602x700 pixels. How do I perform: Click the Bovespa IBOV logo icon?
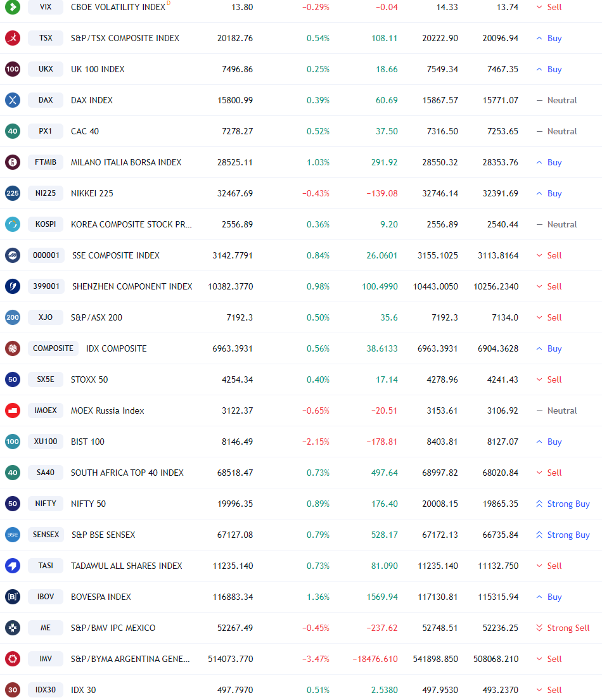click(13, 597)
